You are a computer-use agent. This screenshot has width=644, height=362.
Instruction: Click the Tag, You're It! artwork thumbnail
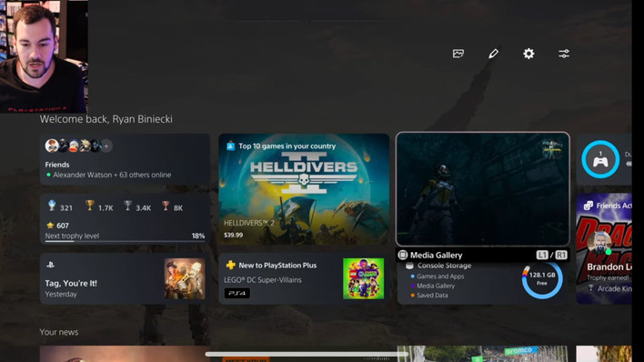click(x=185, y=278)
